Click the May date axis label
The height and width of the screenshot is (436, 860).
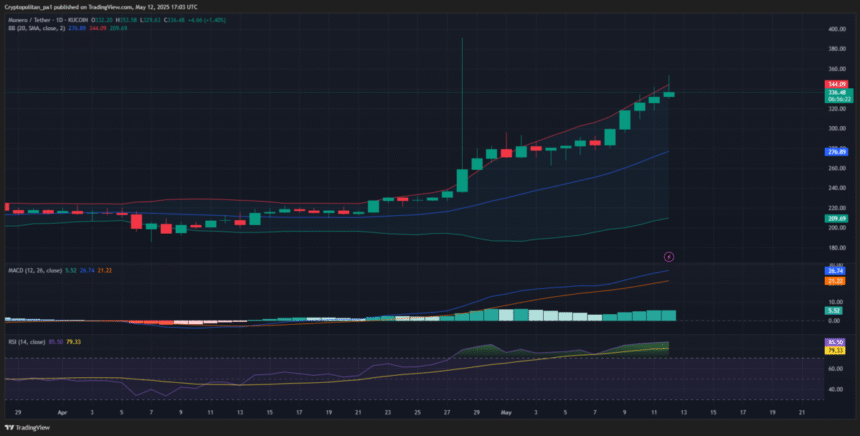pos(506,412)
